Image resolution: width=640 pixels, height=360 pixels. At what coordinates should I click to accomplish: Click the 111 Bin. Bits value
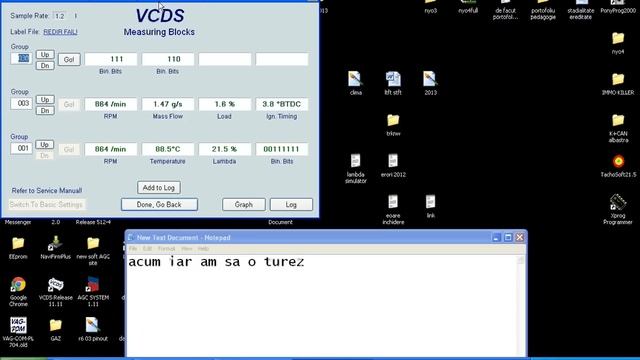[111, 59]
